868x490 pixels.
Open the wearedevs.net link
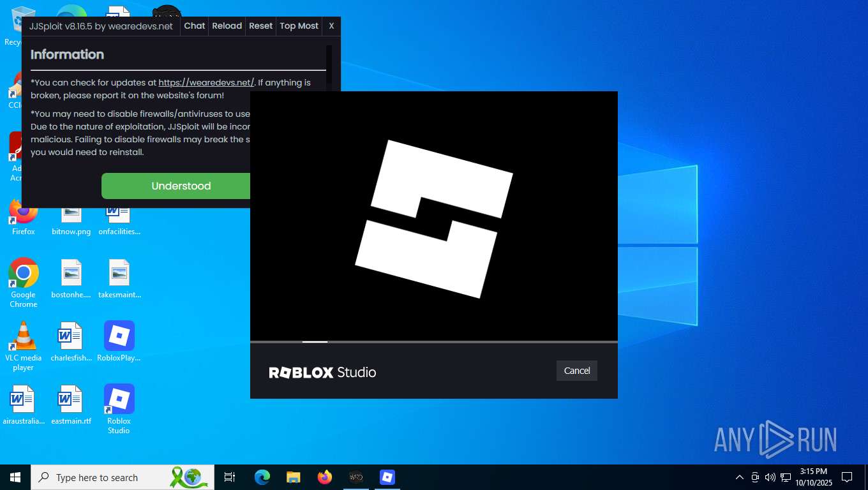click(x=206, y=82)
